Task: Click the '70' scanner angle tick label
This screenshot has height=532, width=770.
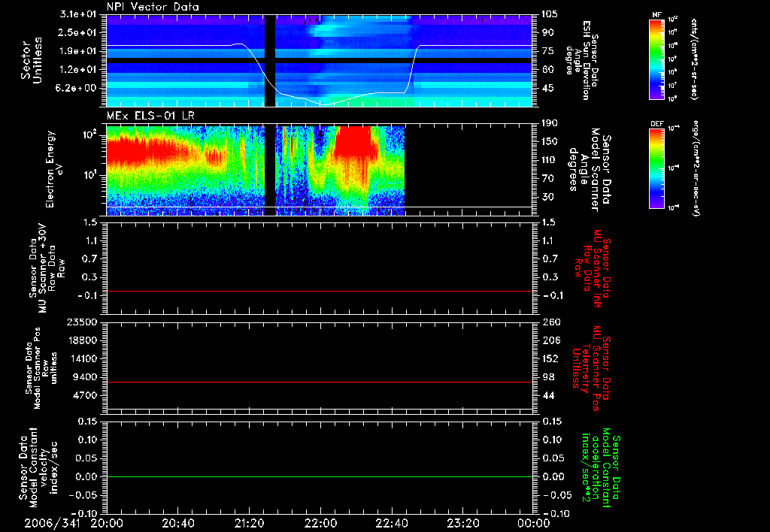Action: pos(547,179)
